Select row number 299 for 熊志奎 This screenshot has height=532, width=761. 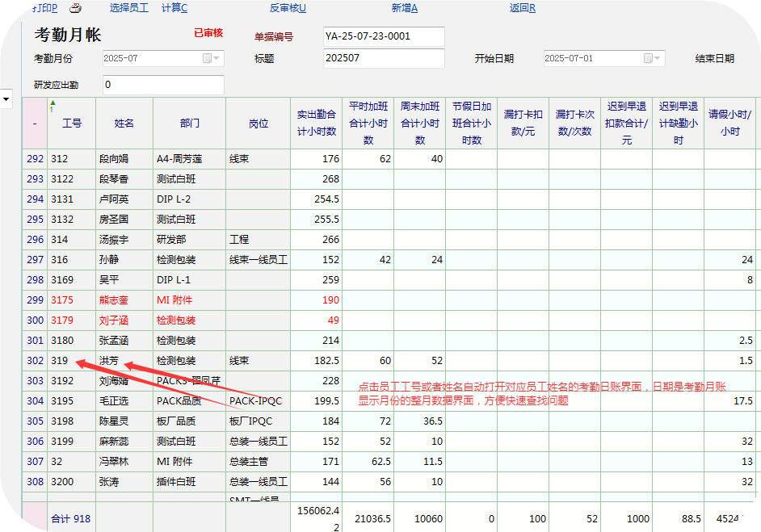click(35, 300)
